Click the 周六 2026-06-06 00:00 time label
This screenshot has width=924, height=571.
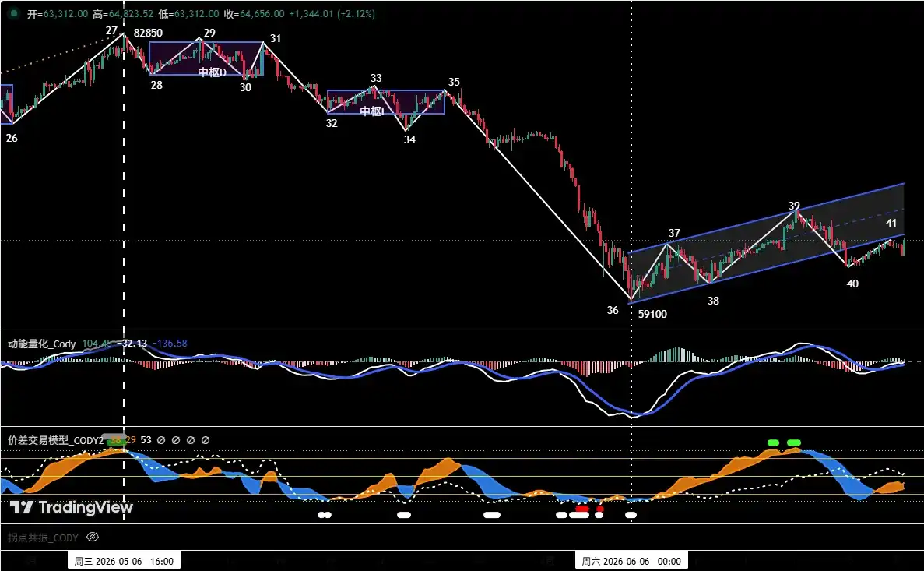pyautogui.click(x=631, y=561)
